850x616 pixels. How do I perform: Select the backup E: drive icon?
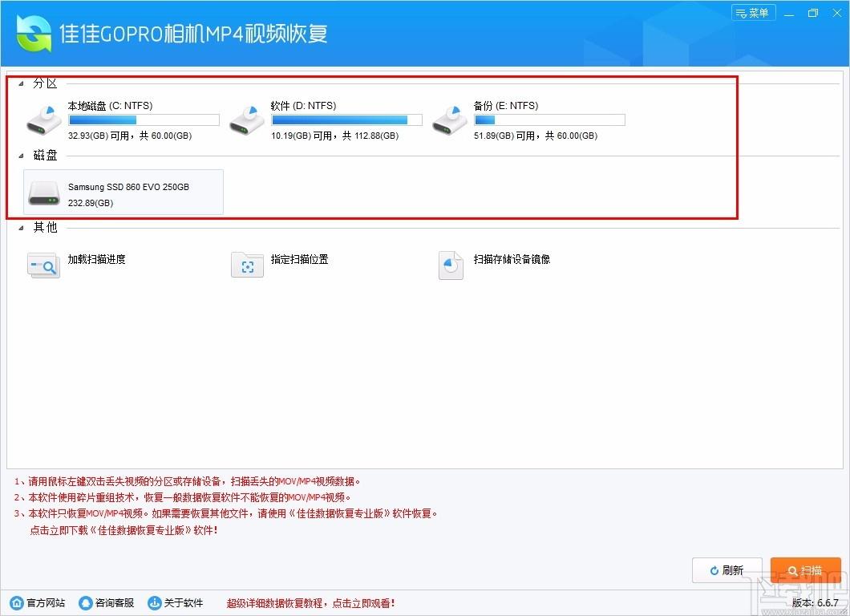tap(449, 120)
